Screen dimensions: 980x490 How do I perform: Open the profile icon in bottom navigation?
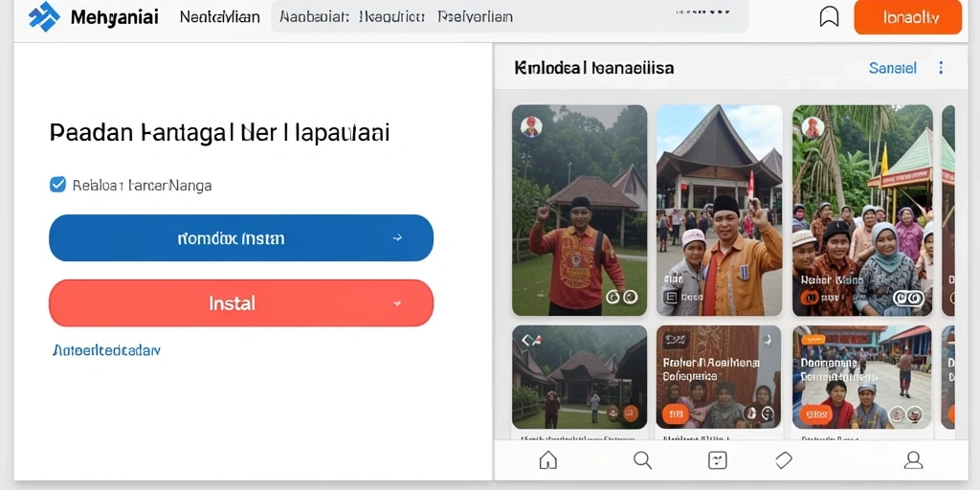913,460
